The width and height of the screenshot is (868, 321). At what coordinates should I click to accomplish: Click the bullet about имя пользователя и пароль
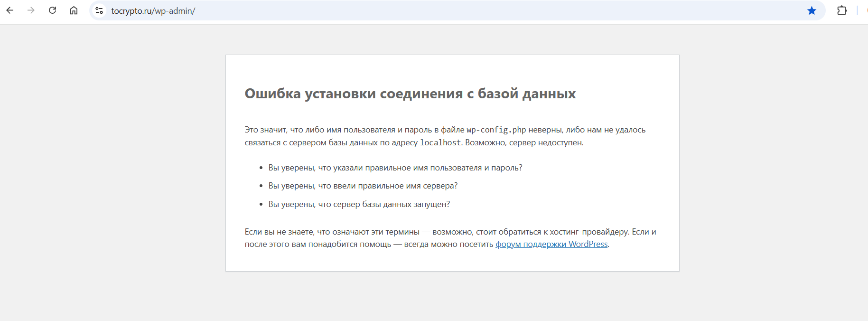(395, 168)
